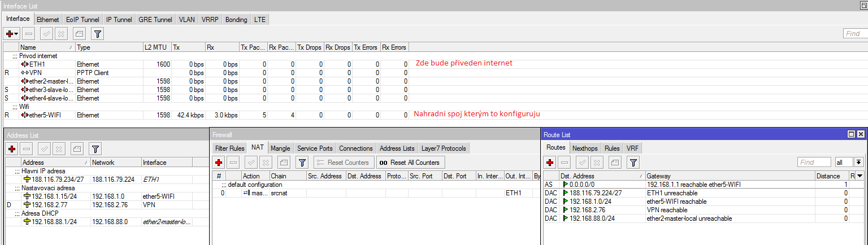Add new route in Route List
The height and width of the screenshot is (245, 868).
pyautogui.click(x=549, y=163)
